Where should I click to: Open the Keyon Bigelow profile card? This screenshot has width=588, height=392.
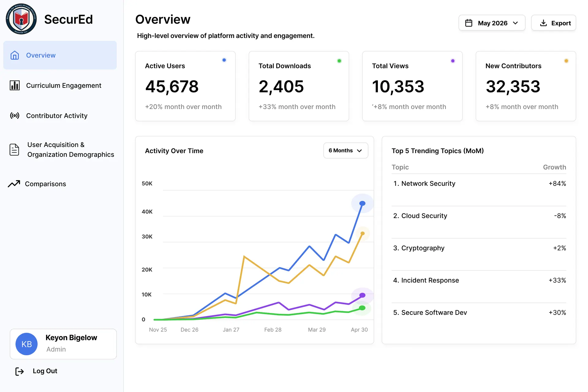pos(63,344)
